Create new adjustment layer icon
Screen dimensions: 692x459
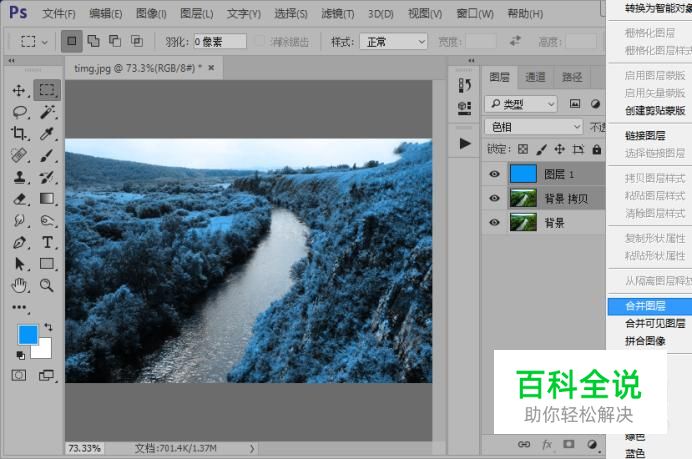[x=592, y=444]
